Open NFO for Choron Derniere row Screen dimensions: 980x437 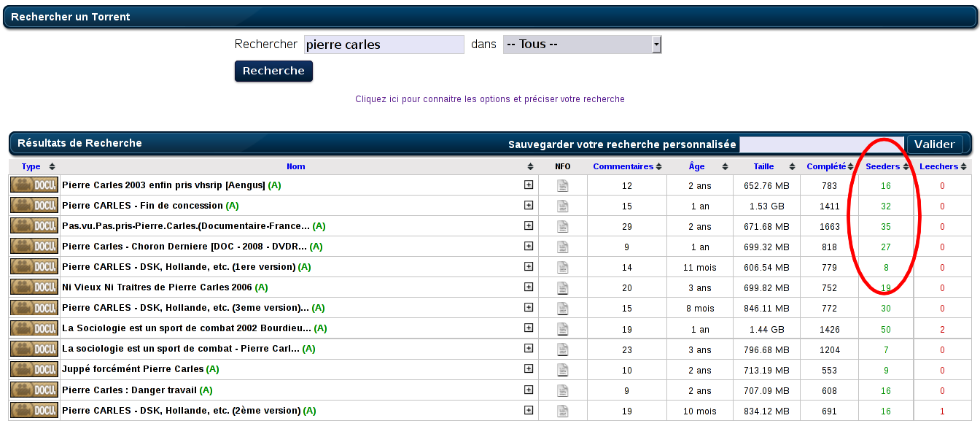(562, 247)
